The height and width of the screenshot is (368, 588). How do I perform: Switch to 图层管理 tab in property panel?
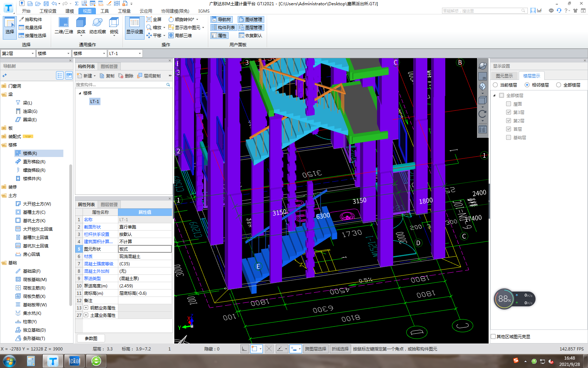coord(109,204)
